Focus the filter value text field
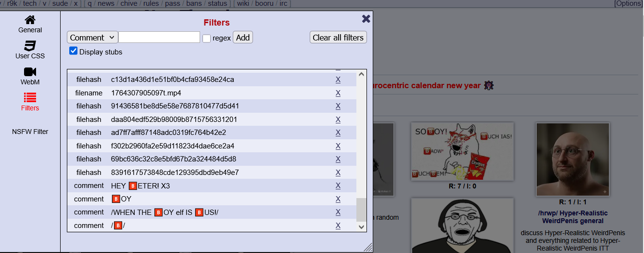 click(x=159, y=38)
